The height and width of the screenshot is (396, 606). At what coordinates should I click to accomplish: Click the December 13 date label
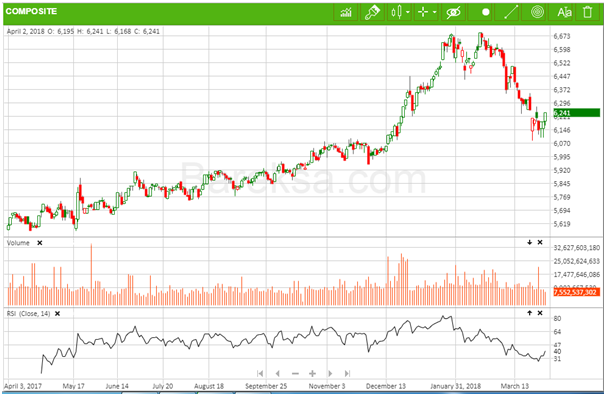(386, 386)
